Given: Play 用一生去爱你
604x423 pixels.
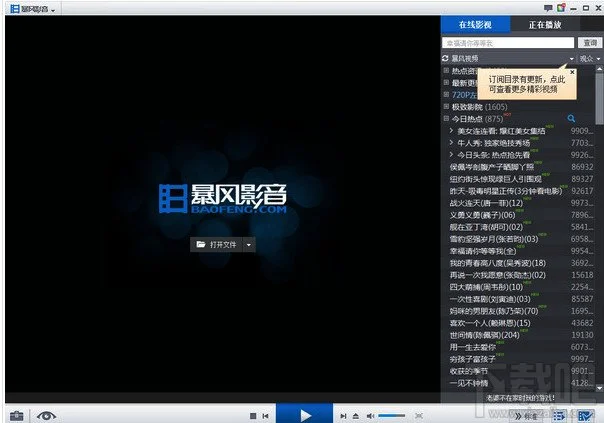Looking at the screenshot, I should [x=473, y=347].
